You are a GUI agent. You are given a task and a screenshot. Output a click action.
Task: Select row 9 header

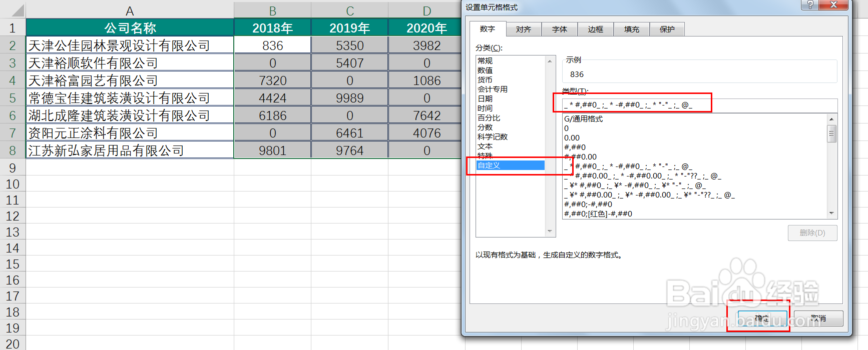click(x=13, y=167)
